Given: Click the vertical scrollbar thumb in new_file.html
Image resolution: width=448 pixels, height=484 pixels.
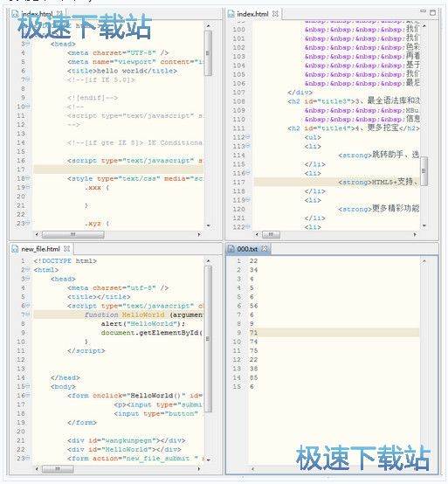Looking at the screenshot, I should (208, 339).
